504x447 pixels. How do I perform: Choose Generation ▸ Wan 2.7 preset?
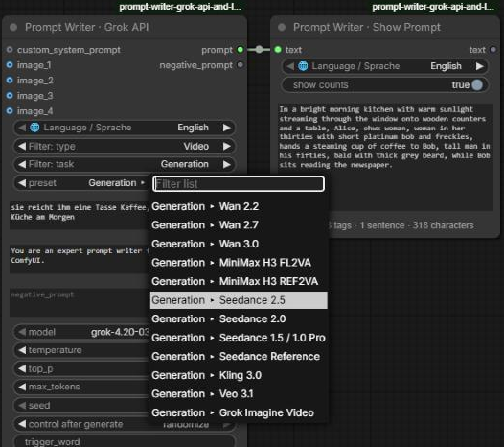(239, 225)
